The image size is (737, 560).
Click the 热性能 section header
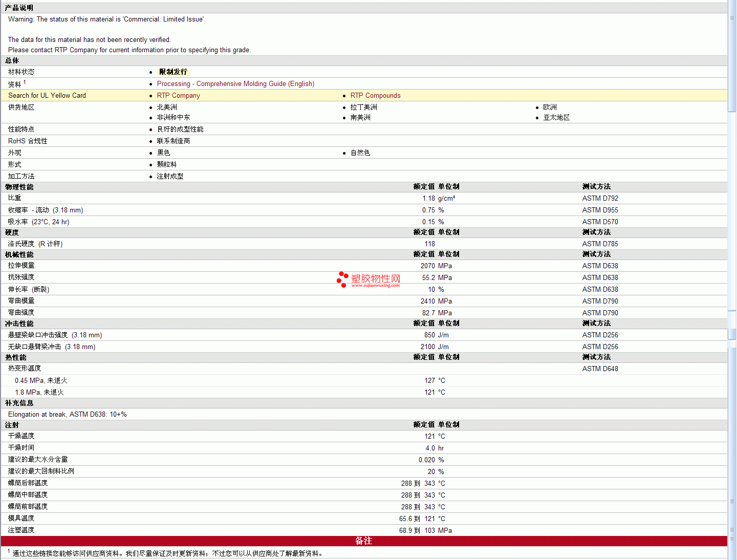tap(15, 358)
